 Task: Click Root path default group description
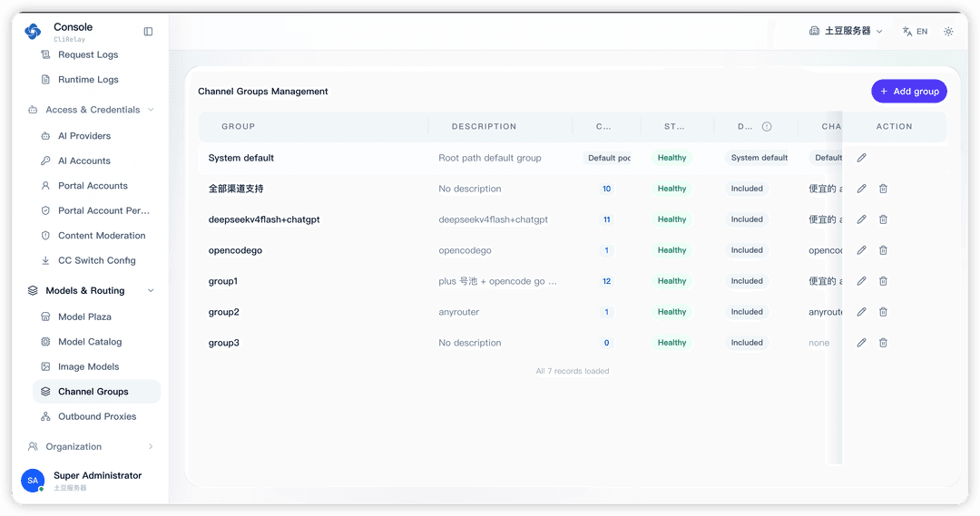pyautogui.click(x=489, y=158)
